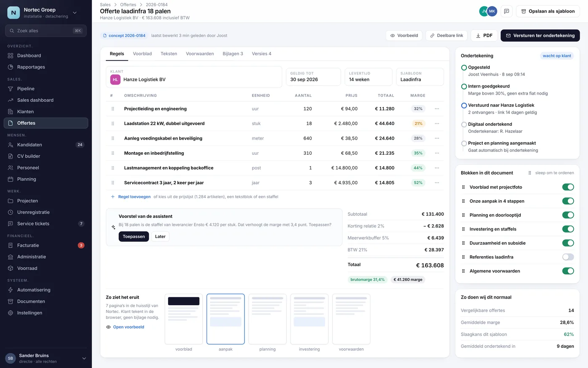Download the offer as PDF
This screenshot has height=368, width=588.
tap(484, 36)
